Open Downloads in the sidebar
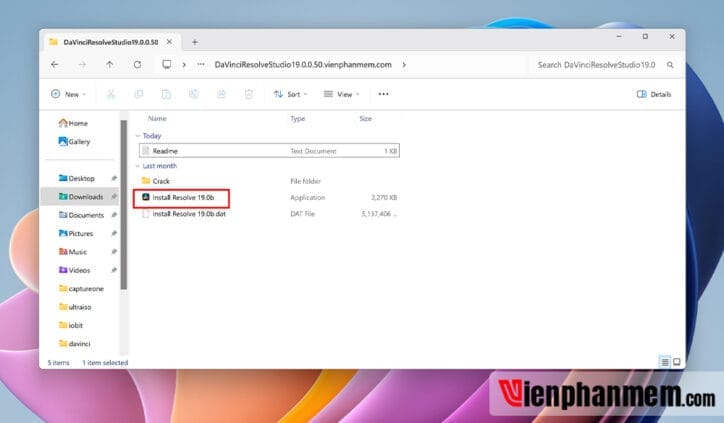Viewport: 724px width, 423px height. pos(81,197)
